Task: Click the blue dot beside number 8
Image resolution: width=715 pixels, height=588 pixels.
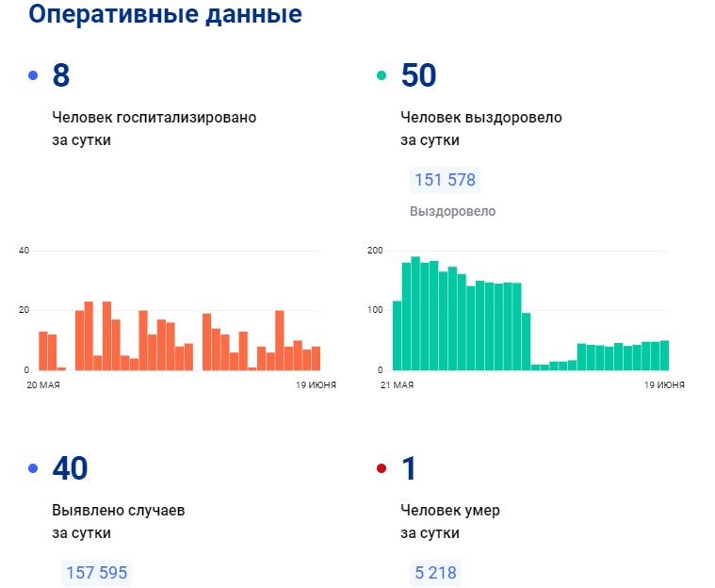Action: pos(34,75)
